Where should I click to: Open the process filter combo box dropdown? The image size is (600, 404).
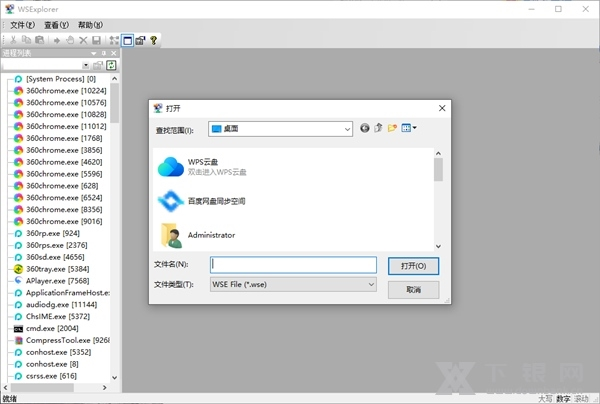(85, 65)
